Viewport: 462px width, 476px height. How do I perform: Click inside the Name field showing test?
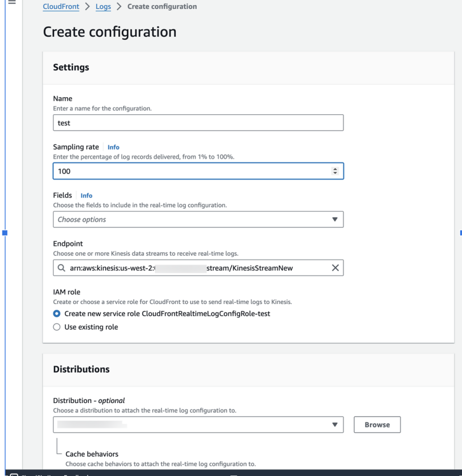tap(197, 122)
